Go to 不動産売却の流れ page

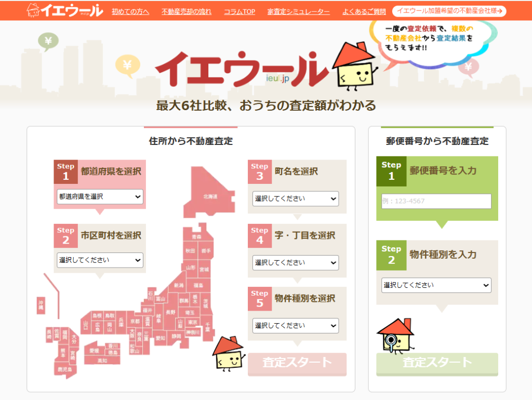click(187, 11)
